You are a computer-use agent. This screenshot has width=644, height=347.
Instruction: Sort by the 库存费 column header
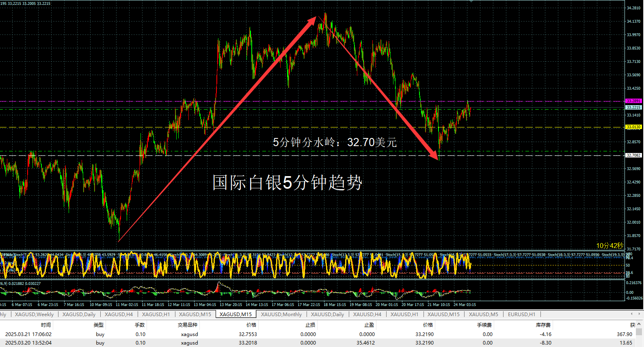pos(543,325)
